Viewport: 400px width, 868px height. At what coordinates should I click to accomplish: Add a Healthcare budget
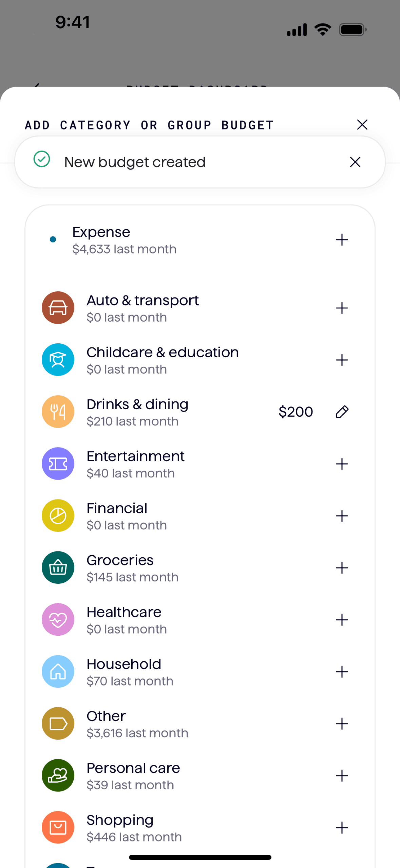342,620
